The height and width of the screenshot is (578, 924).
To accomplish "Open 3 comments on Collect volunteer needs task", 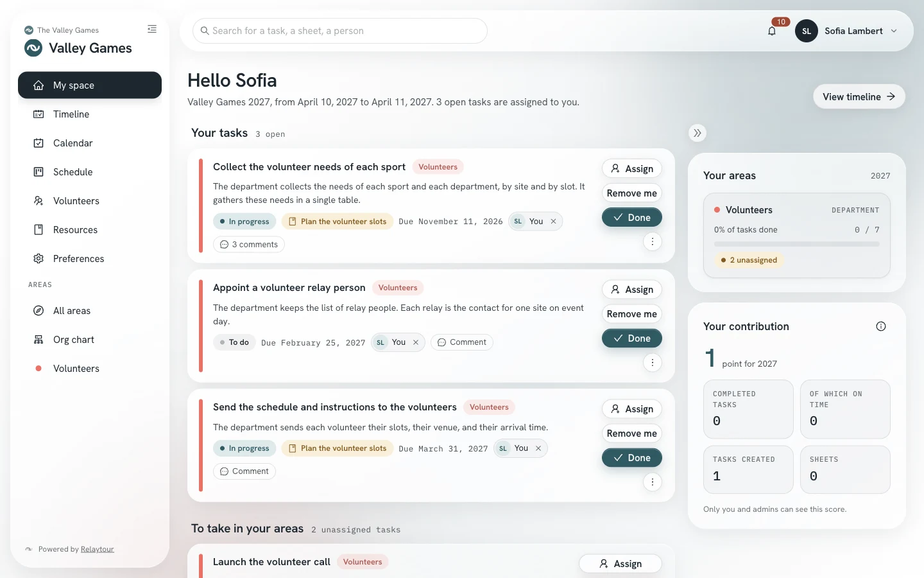I will click(249, 245).
